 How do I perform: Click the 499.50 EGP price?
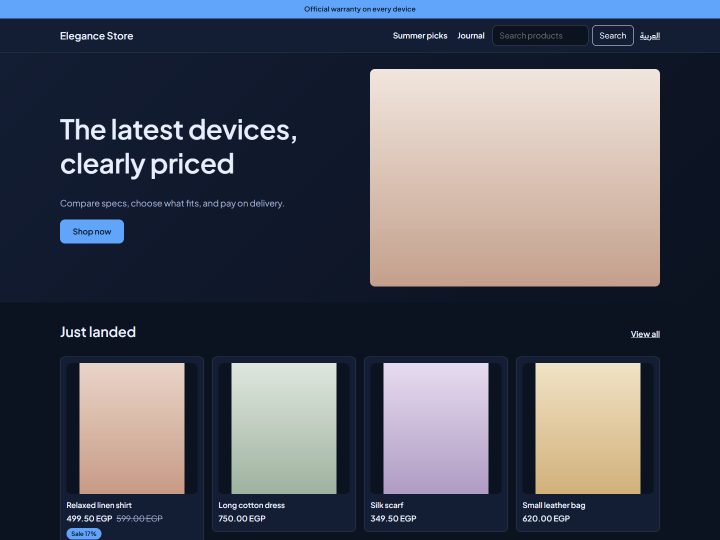(89, 518)
